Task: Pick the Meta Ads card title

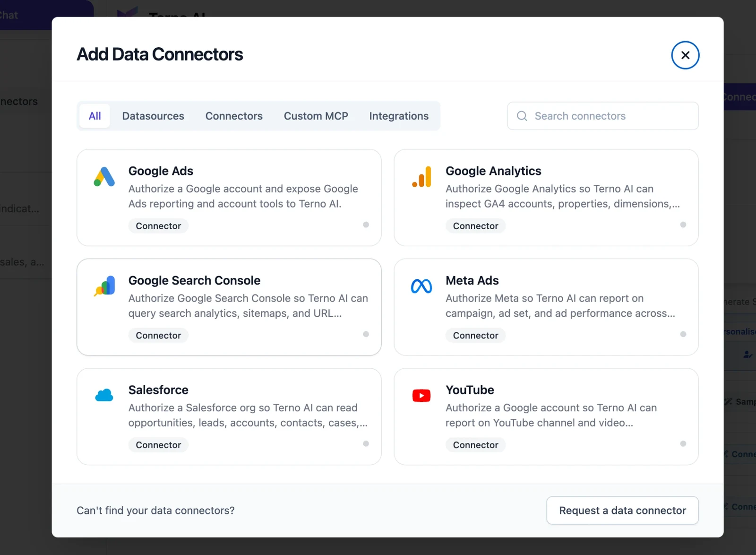Action: coord(472,280)
